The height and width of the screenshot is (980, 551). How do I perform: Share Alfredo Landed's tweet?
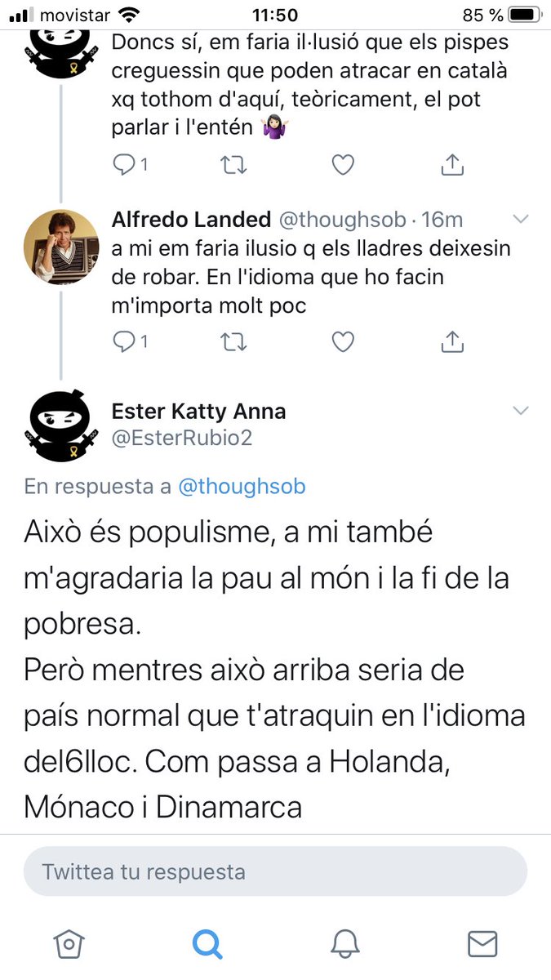coord(451,341)
